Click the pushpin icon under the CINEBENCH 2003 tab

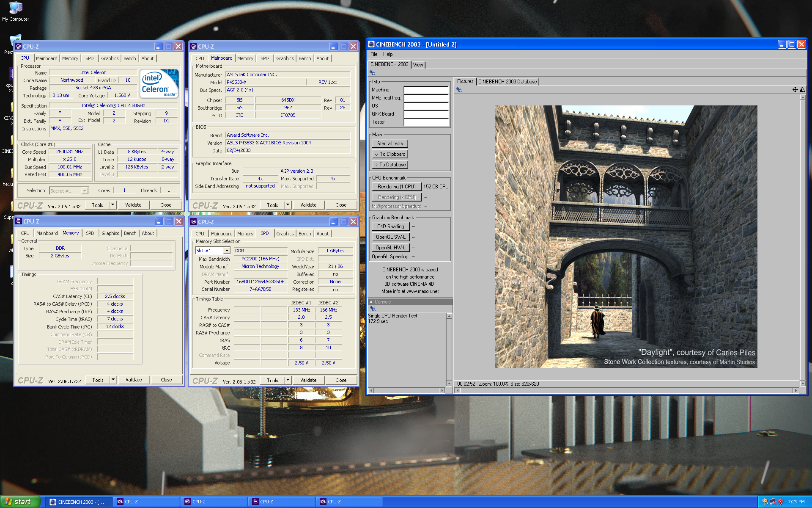(x=372, y=73)
